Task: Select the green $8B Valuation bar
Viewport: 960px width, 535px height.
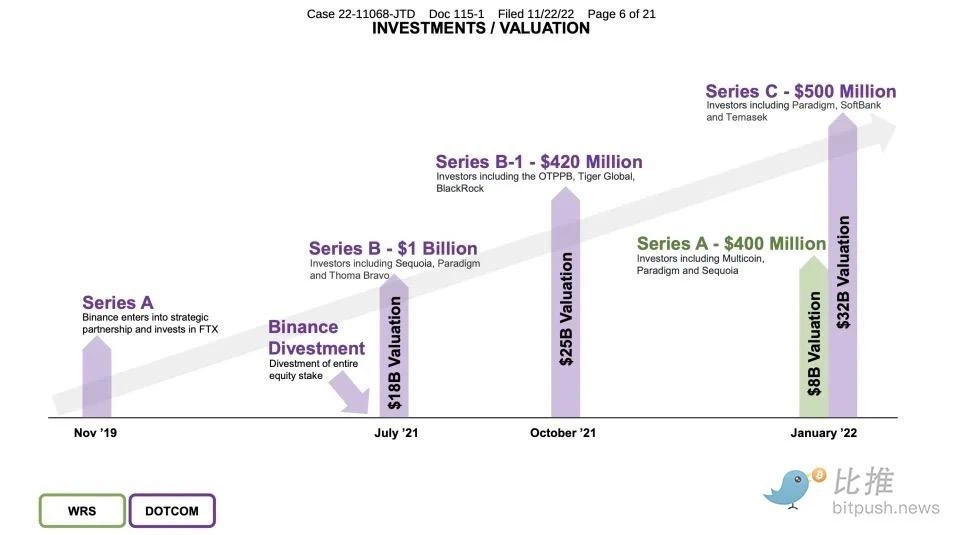Action: pos(814,337)
